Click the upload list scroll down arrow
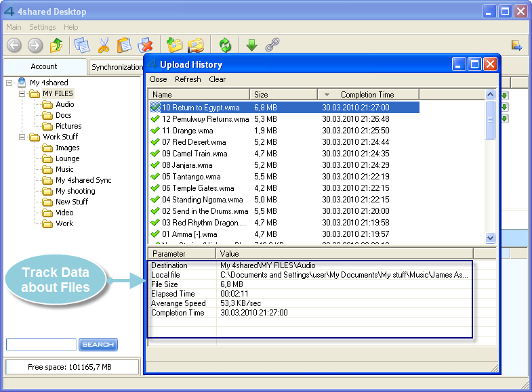 (x=490, y=238)
